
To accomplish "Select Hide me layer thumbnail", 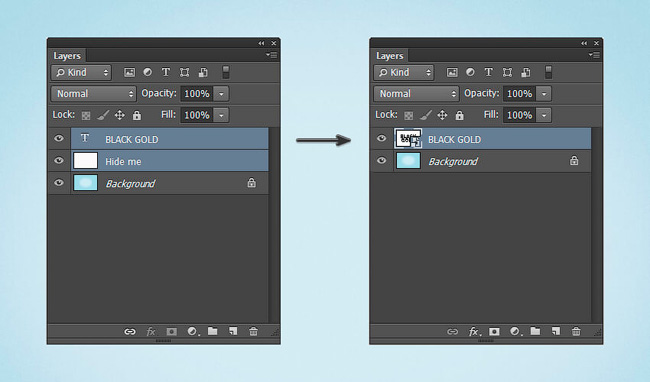I will (x=85, y=161).
